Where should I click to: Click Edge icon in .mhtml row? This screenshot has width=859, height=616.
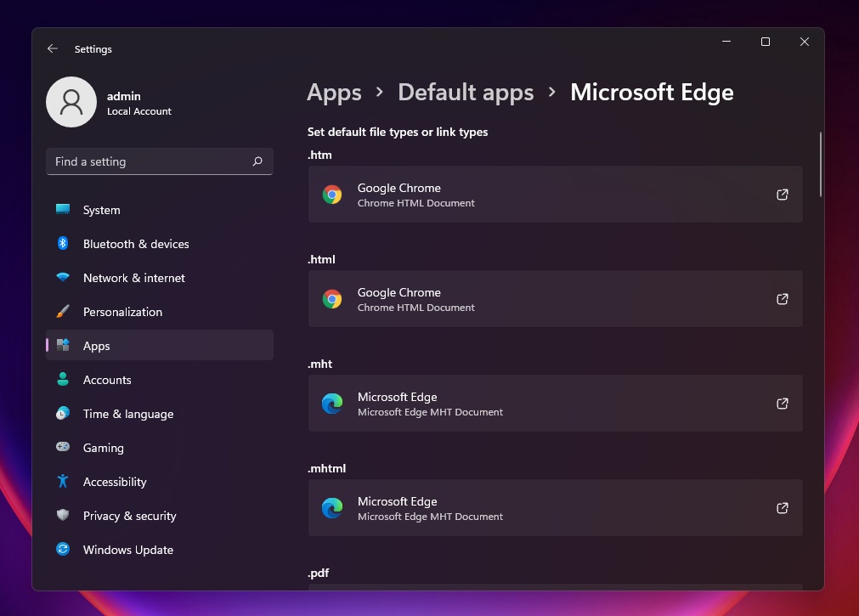pos(332,509)
